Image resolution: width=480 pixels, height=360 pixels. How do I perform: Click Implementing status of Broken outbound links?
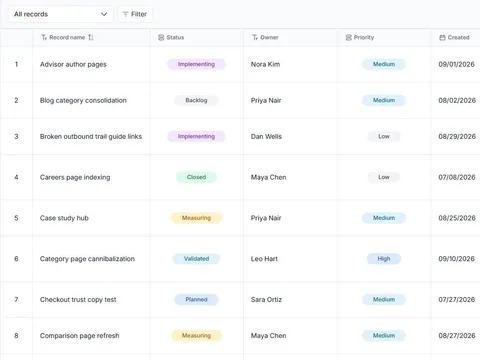pyautogui.click(x=196, y=136)
